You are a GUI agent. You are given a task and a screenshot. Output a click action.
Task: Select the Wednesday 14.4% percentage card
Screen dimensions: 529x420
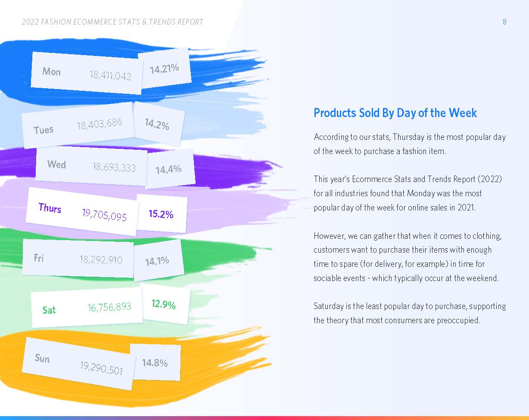pyautogui.click(x=168, y=169)
